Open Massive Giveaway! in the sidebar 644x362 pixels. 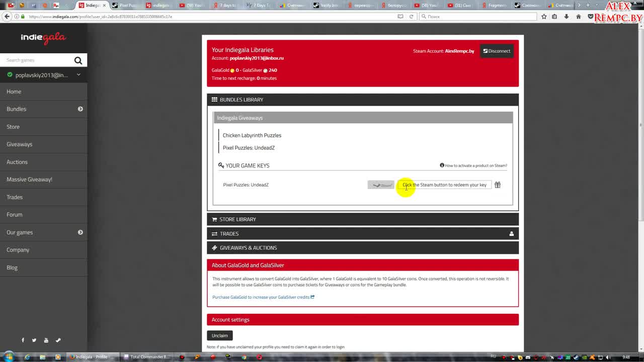29,179
